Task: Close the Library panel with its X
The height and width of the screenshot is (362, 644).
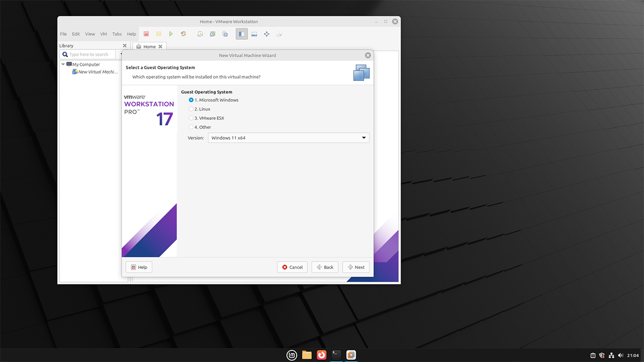Action: 125,46
